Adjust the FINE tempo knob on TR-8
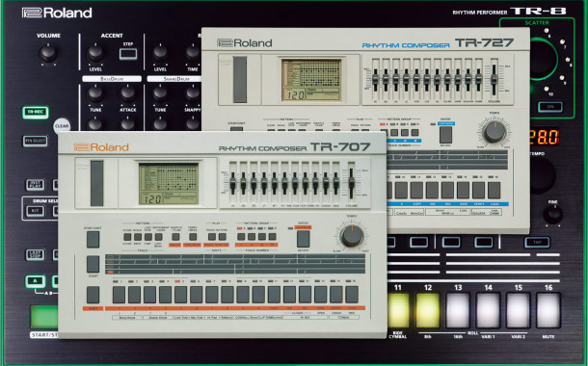The width and height of the screenshot is (588, 366). pos(552,215)
